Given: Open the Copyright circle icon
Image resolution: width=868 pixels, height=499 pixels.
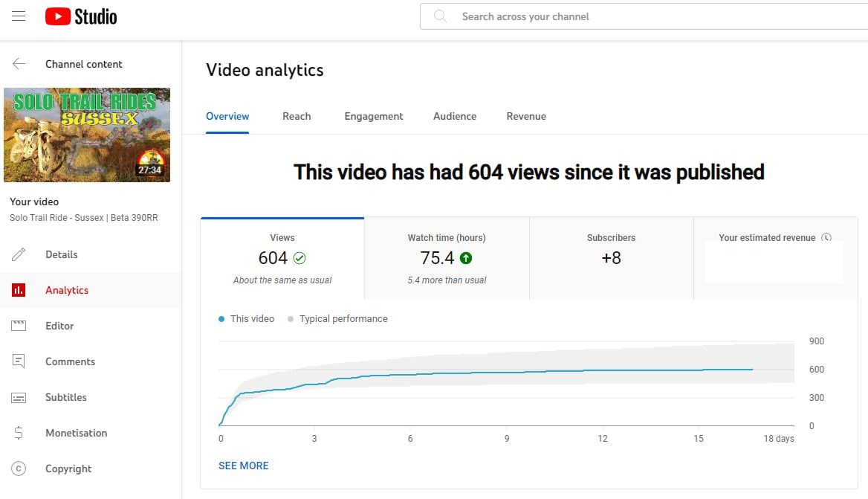Looking at the screenshot, I should click(19, 469).
